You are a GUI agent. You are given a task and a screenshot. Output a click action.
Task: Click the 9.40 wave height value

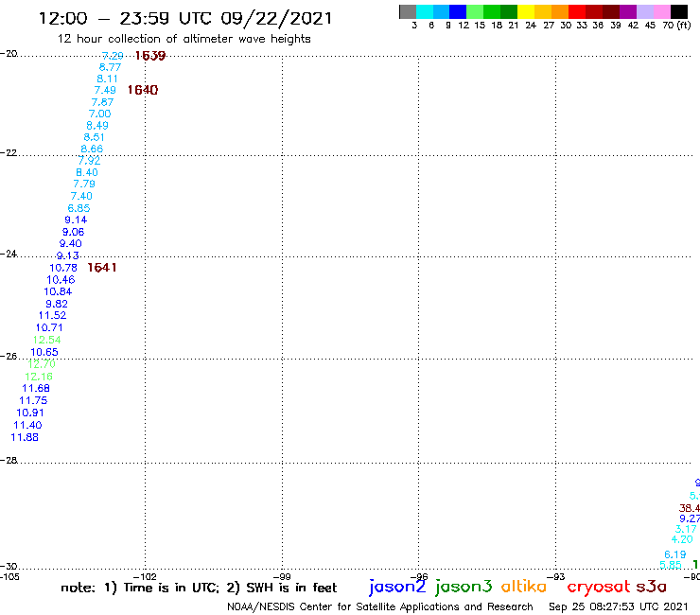coord(71,243)
